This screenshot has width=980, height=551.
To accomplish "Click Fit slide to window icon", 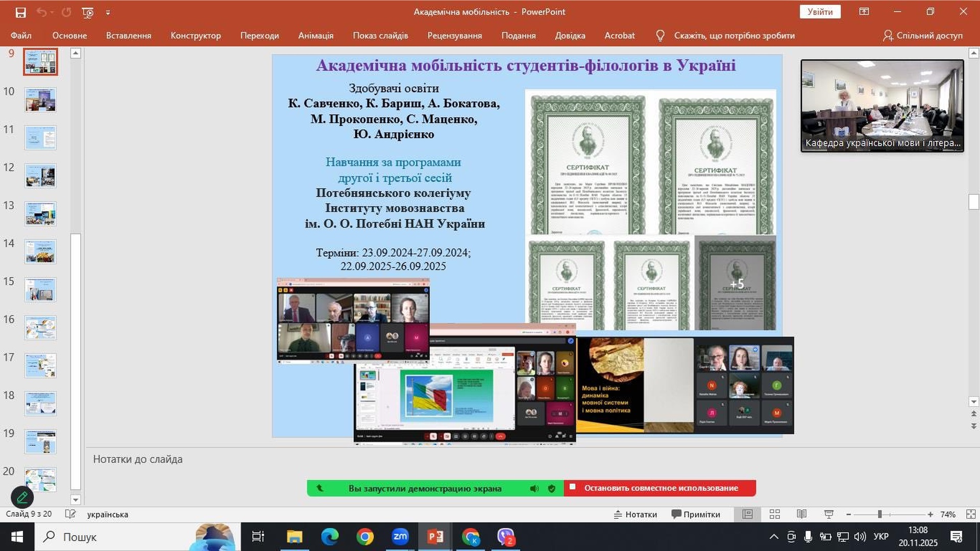I will click(970, 514).
